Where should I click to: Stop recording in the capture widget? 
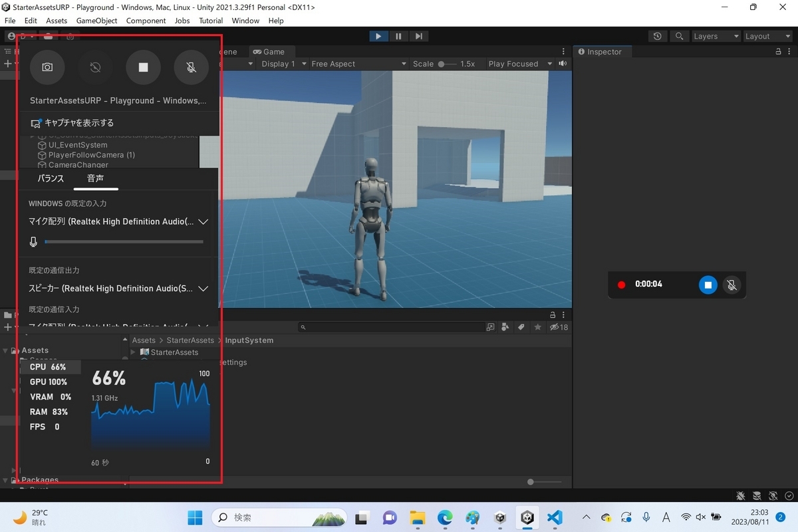[x=143, y=67]
